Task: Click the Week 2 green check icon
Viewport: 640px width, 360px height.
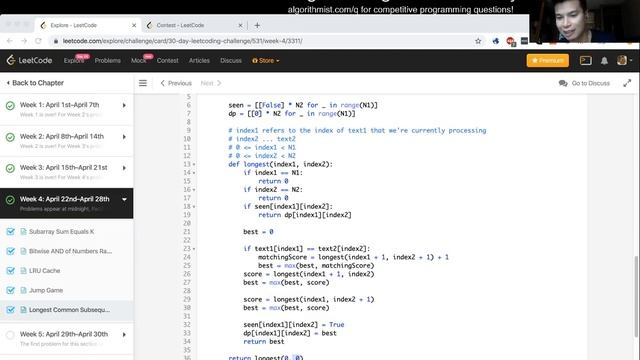Action: click(10, 137)
